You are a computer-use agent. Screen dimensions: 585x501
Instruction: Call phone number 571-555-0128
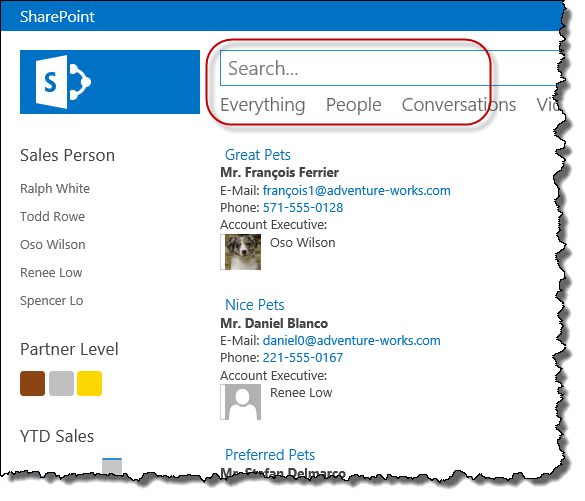pos(303,207)
